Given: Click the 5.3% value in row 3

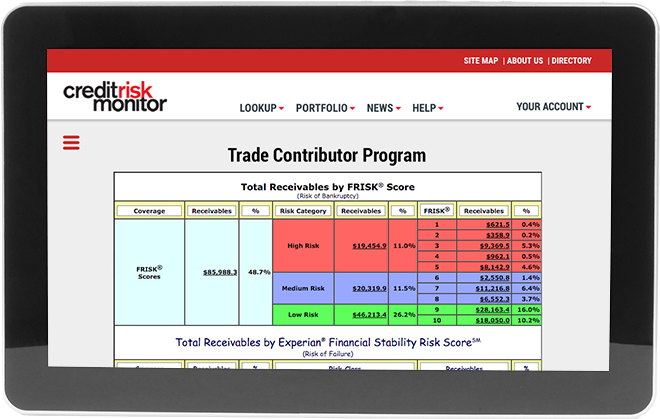Looking at the screenshot, I should pos(530,246).
